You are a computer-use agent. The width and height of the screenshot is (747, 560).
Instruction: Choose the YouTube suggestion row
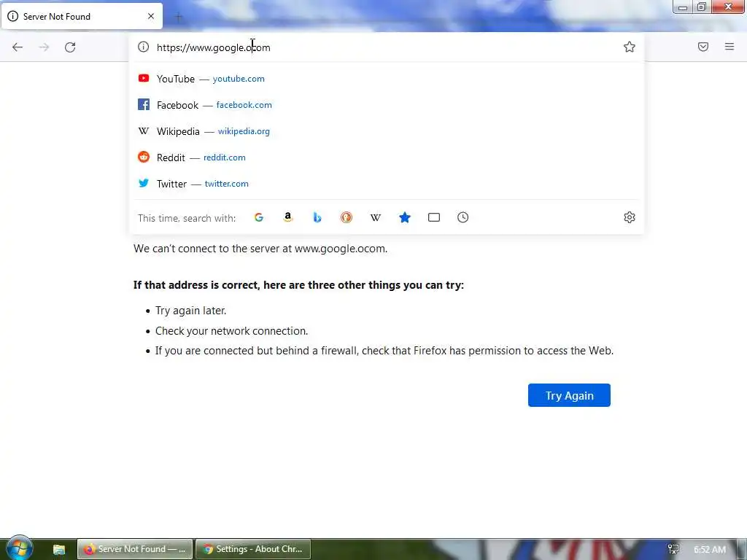(x=387, y=79)
